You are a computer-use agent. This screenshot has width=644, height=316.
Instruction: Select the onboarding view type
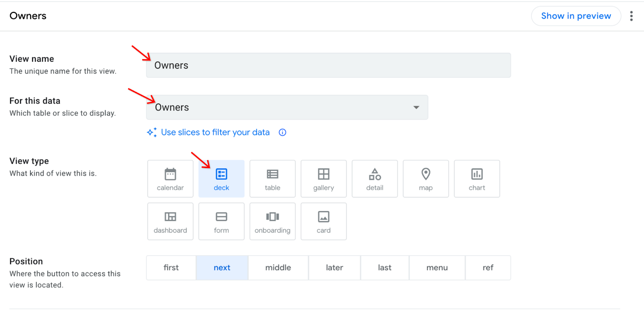(x=272, y=221)
